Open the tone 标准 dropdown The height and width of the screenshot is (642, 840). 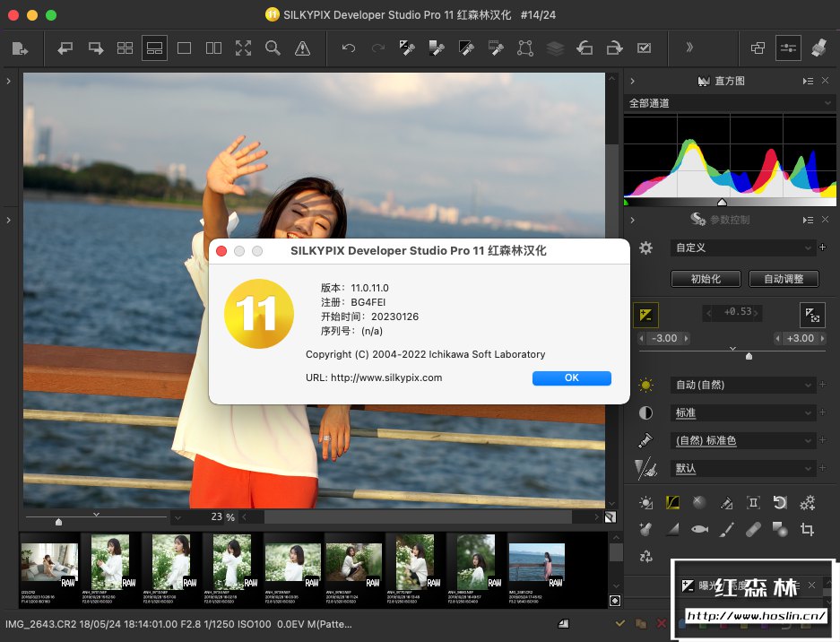(x=743, y=413)
